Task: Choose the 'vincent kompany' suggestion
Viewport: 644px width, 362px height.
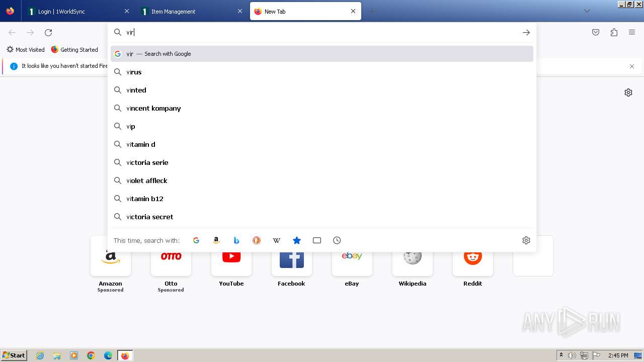Action: (322, 108)
